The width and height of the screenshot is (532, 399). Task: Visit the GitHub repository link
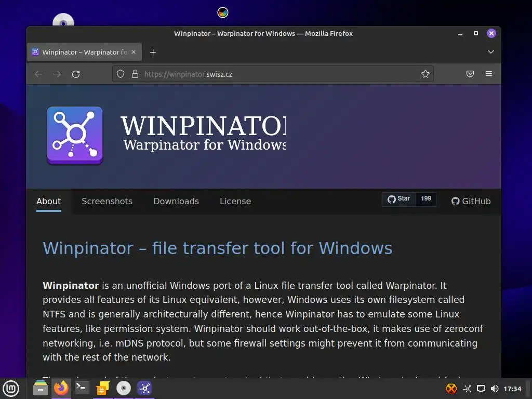(x=471, y=201)
